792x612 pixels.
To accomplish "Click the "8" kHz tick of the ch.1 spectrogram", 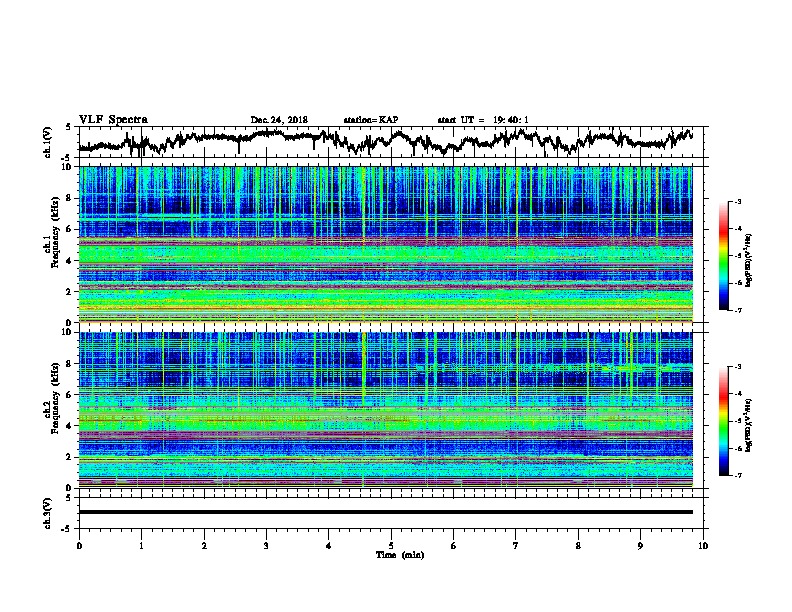I will (x=70, y=198).
